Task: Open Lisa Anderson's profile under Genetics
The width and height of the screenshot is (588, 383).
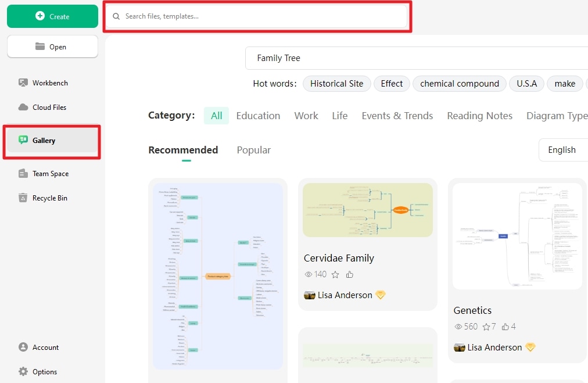Action: pos(494,348)
